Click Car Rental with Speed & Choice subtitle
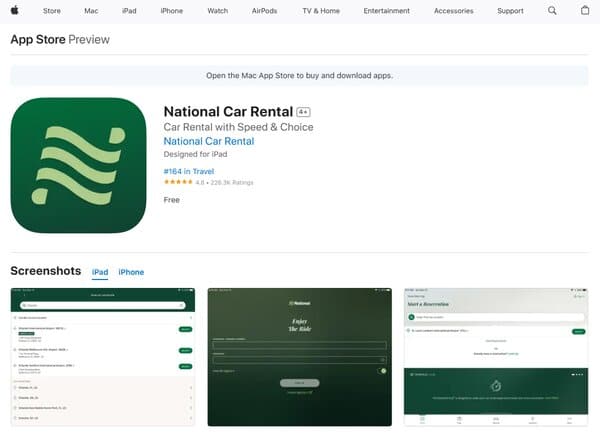The height and width of the screenshot is (440, 600). click(238, 127)
